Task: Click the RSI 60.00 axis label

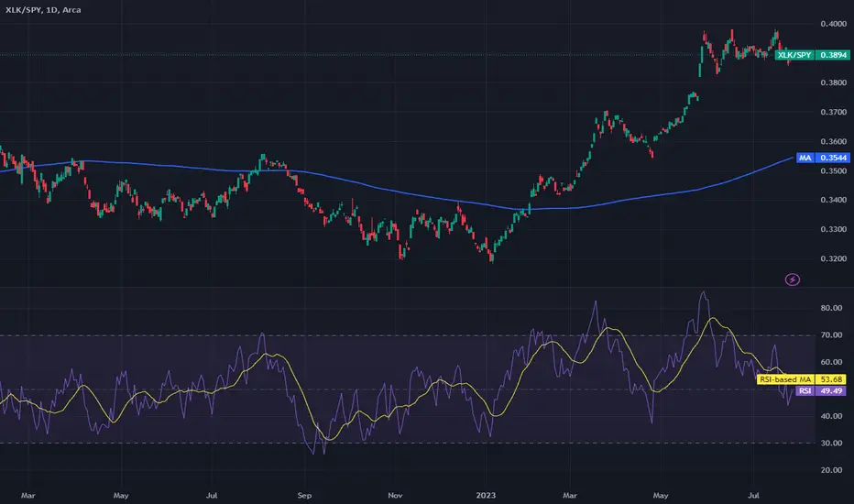Action: [x=831, y=362]
